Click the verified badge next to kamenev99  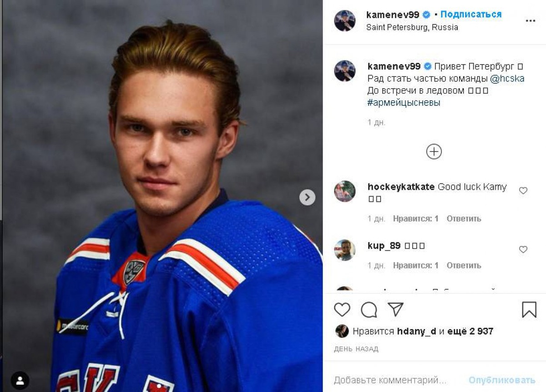427,14
